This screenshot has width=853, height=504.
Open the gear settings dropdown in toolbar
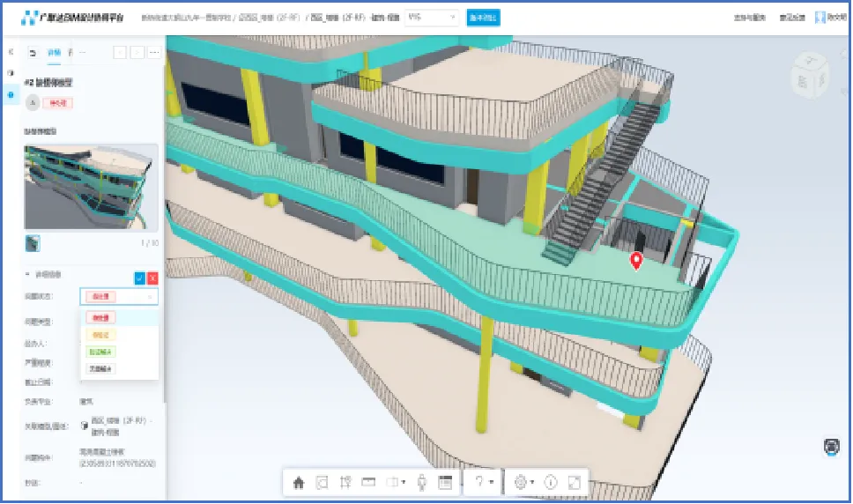[x=524, y=482]
